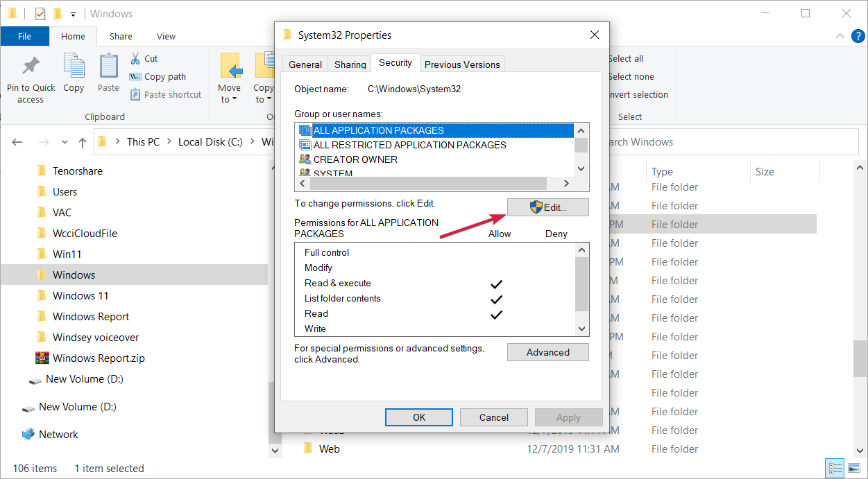This screenshot has height=479, width=868.
Task: Select VAC folder in navigation pane
Action: click(x=62, y=212)
